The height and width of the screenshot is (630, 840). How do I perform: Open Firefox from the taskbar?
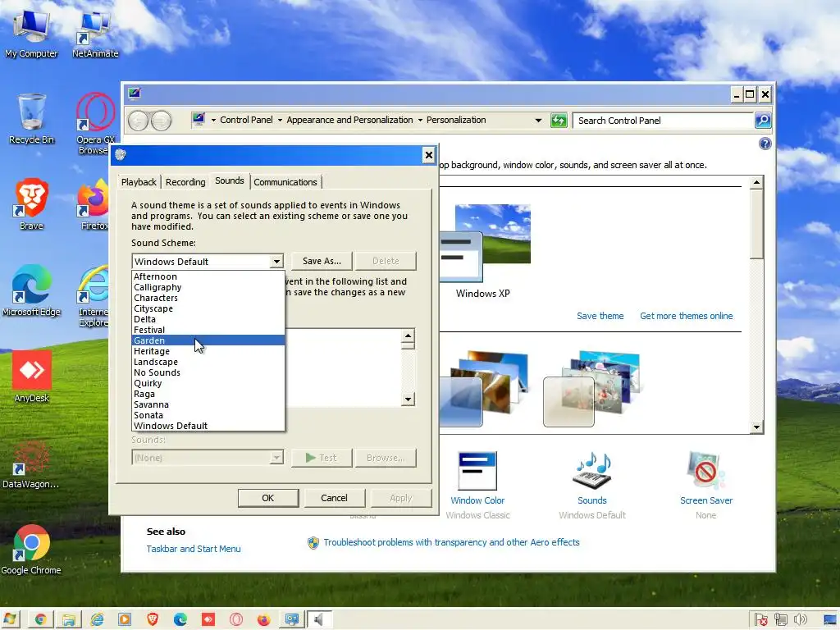pyautogui.click(x=263, y=620)
